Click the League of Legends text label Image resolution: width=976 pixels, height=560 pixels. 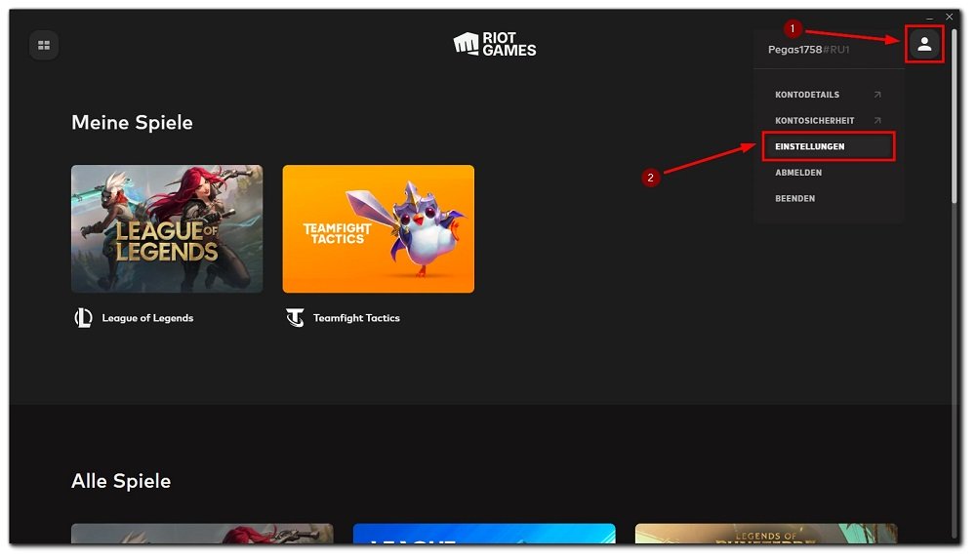147,318
